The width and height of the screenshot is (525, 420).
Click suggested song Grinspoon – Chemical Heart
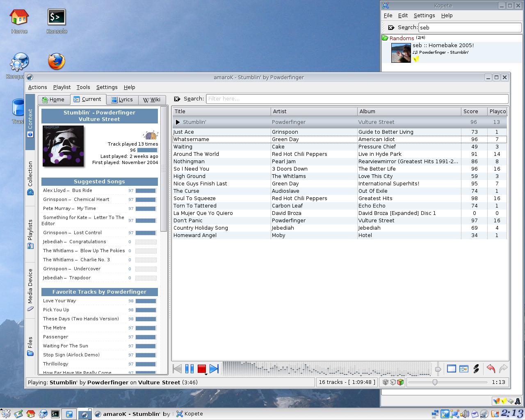(76, 199)
